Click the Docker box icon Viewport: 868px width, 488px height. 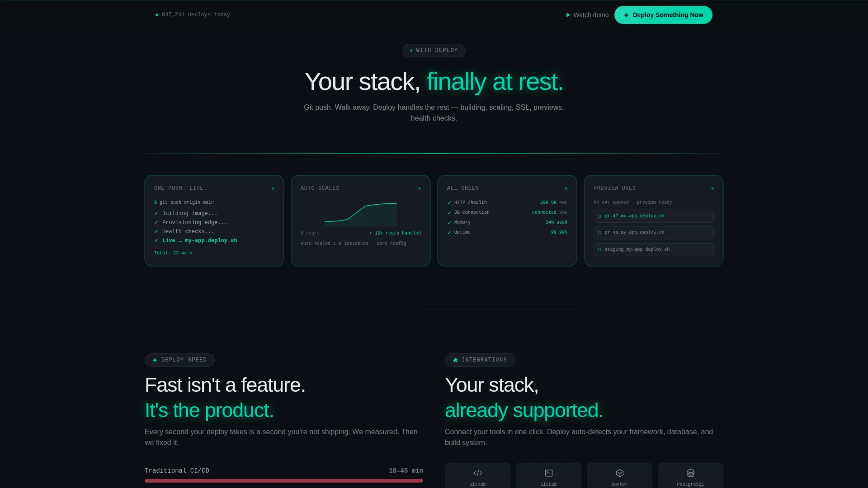pyautogui.click(x=620, y=473)
